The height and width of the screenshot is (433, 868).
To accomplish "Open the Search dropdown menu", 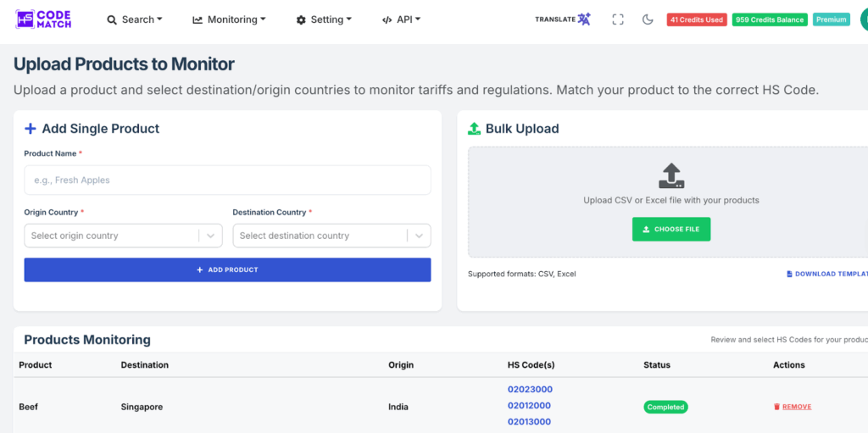I will tap(135, 19).
